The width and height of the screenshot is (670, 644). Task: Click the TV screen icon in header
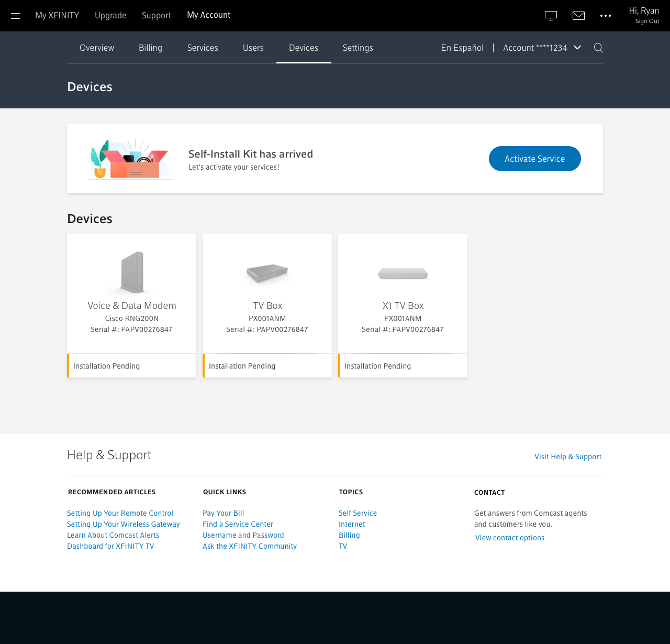(551, 16)
